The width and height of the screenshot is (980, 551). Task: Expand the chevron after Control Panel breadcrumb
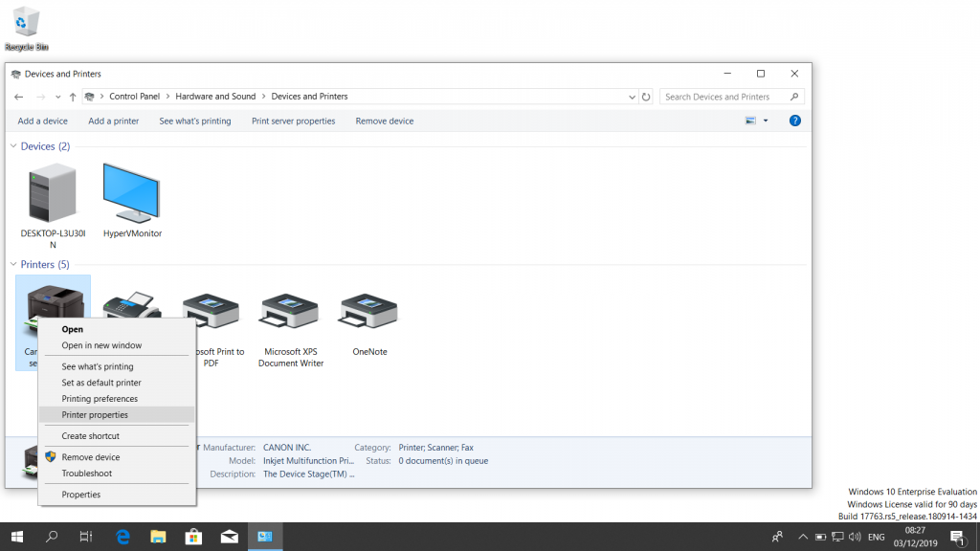(167, 97)
